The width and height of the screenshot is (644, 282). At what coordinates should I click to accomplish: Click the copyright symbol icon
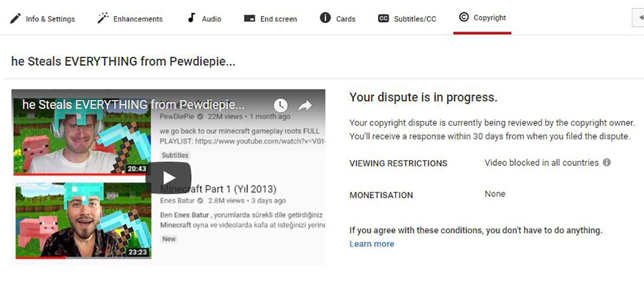pos(463,17)
